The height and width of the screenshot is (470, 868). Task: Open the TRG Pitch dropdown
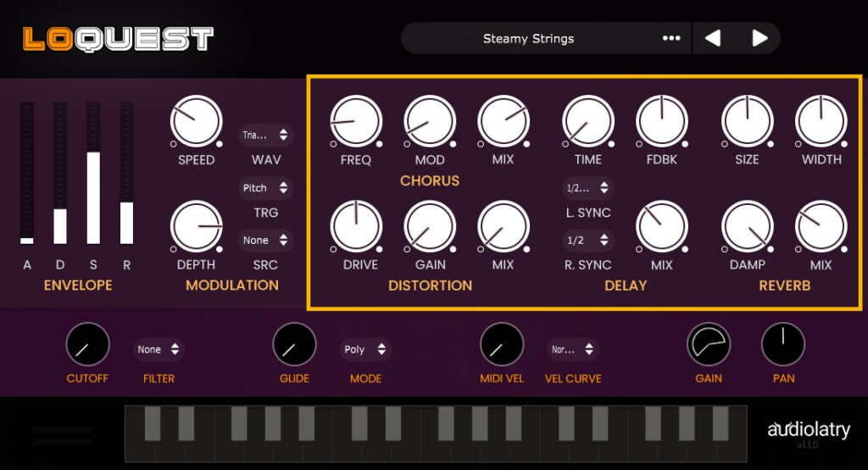coord(265,188)
